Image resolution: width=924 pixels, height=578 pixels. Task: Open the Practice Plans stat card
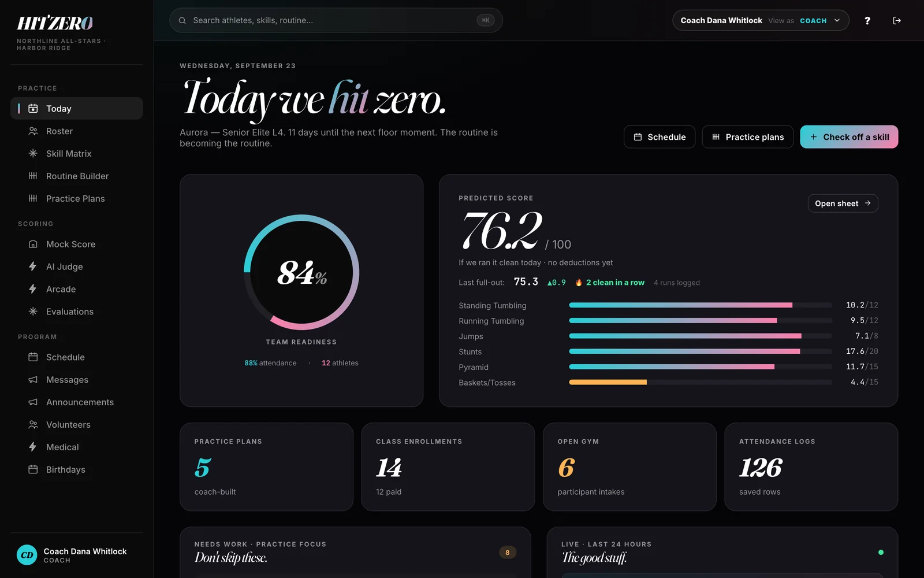pyautogui.click(x=266, y=467)
